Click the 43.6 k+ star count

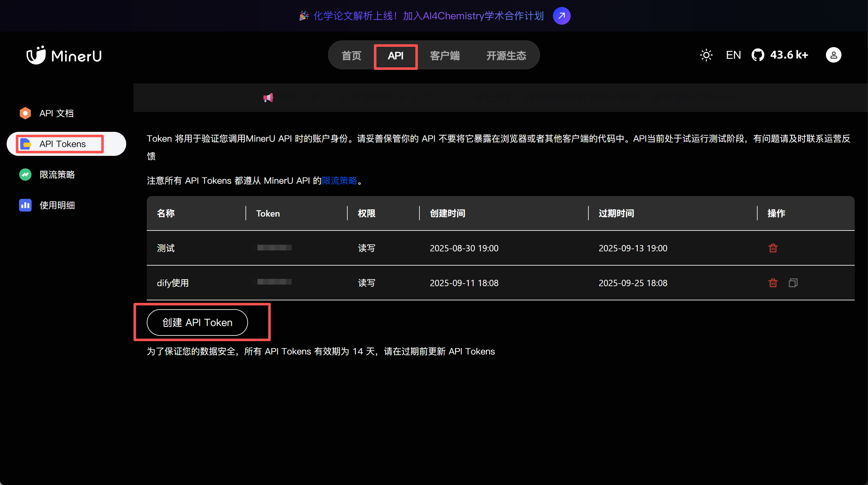tap(789, 55)
